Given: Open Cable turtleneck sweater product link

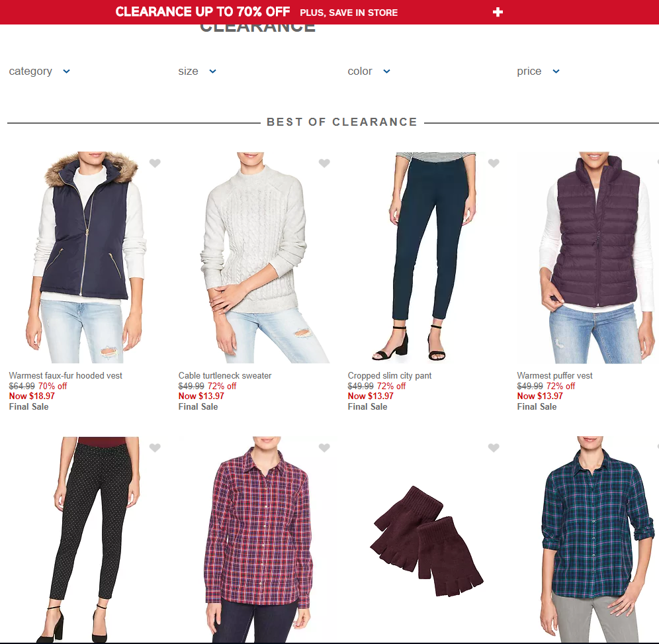Looking at the screenshot, I should tap(225, 375).
